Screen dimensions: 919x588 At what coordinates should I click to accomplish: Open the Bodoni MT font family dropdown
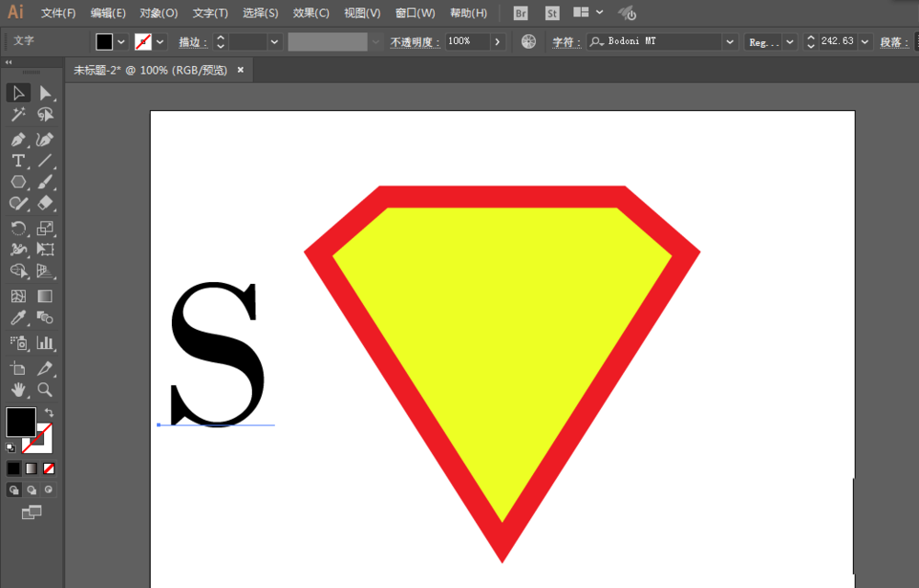(730, 41)
